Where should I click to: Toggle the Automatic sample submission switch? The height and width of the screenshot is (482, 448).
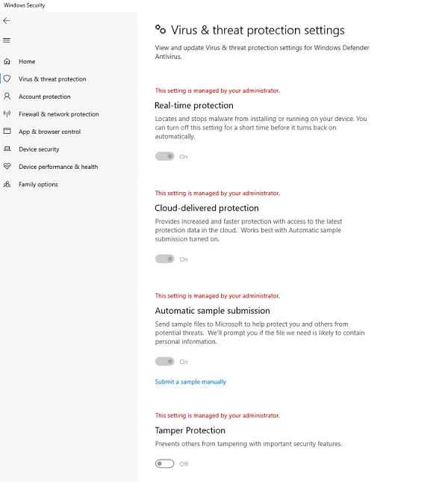(x=164, y=362)
